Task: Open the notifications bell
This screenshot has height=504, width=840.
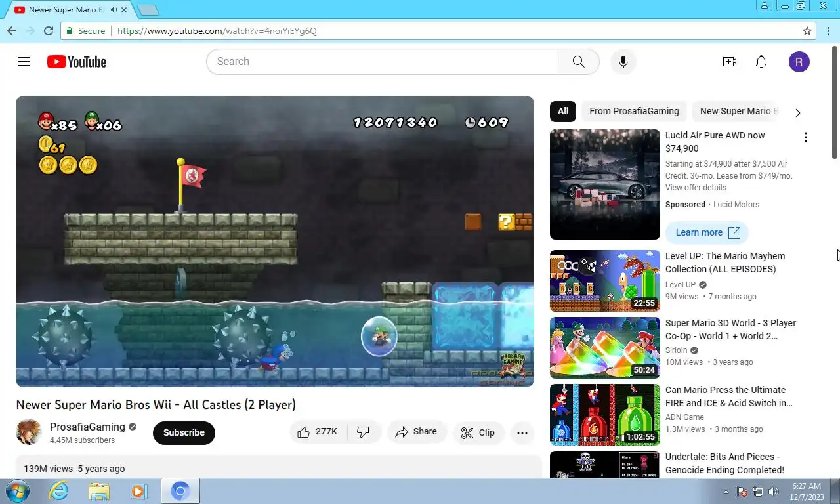Action: pos(761,62)
